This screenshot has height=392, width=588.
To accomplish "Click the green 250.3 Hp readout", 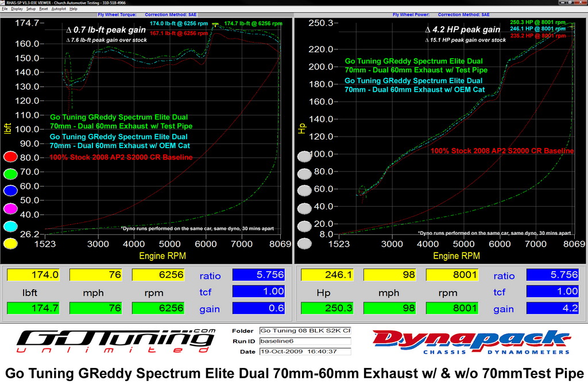I will click(x=327, y=308).
